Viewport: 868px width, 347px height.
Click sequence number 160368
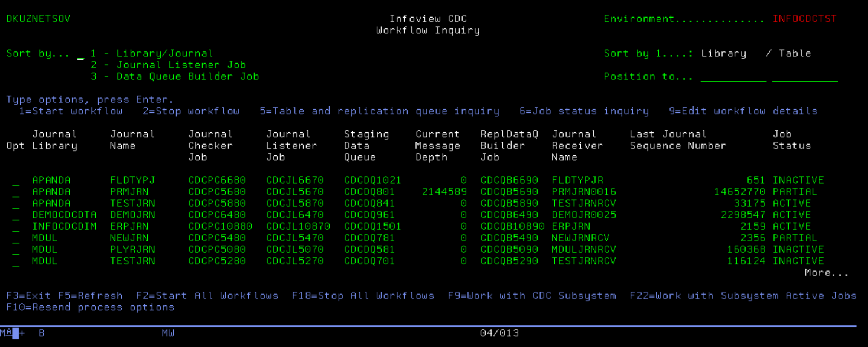(x=747, y=249)
